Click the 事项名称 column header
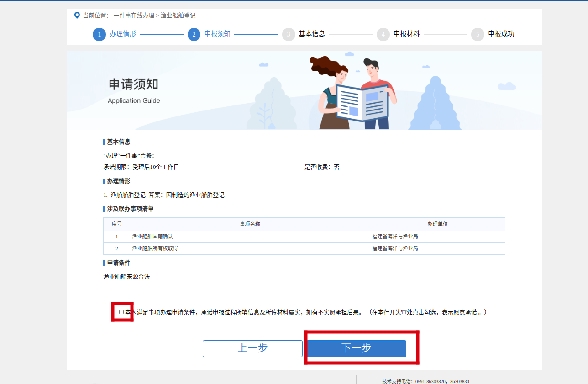The width and height of the screenshot is (588, 384). pos(250,224)
